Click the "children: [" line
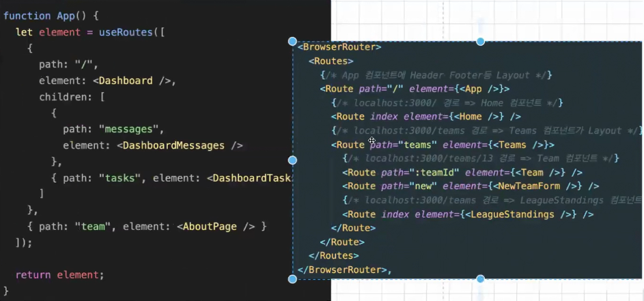 tap(72, 97)
